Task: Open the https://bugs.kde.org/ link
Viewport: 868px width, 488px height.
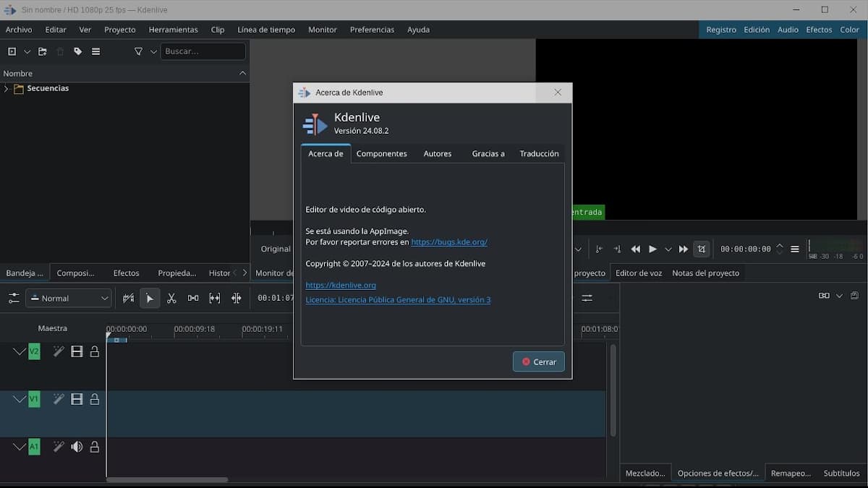Action: click(x=449, y=242)
